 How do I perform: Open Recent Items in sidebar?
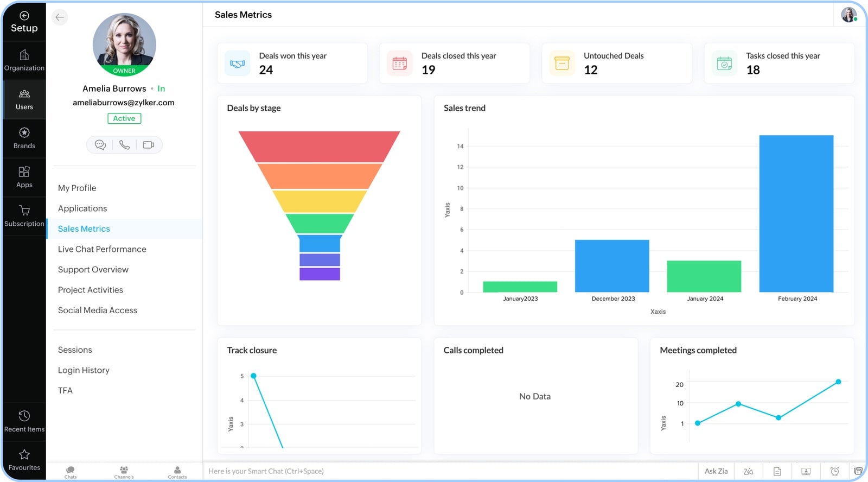[24, 421]
